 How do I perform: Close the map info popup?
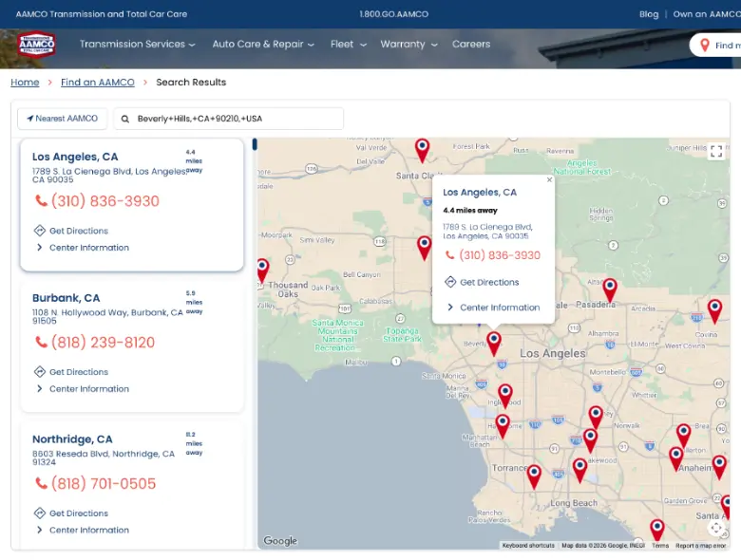(x=549, y=180)
